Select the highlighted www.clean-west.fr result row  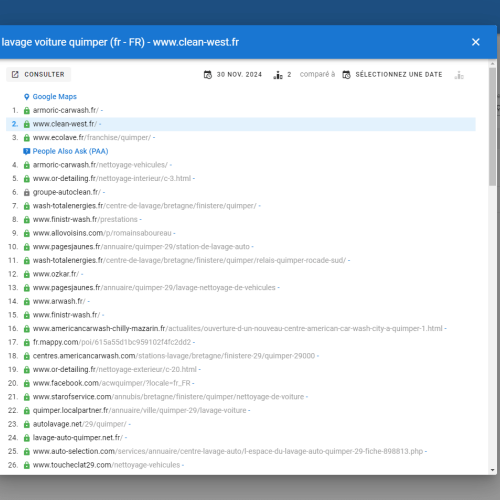(x=241, y=124)
